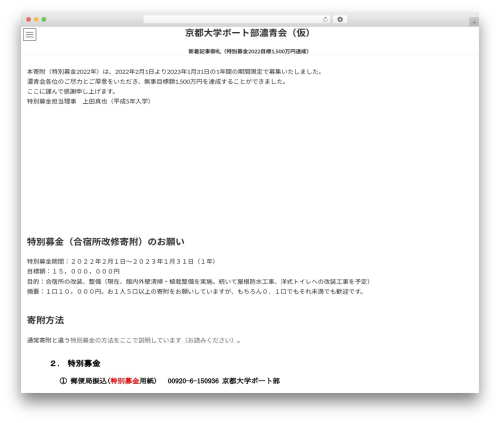Open the hamburger menu icon
Screen dimensions: 500x423
click(x=30, y=34)
